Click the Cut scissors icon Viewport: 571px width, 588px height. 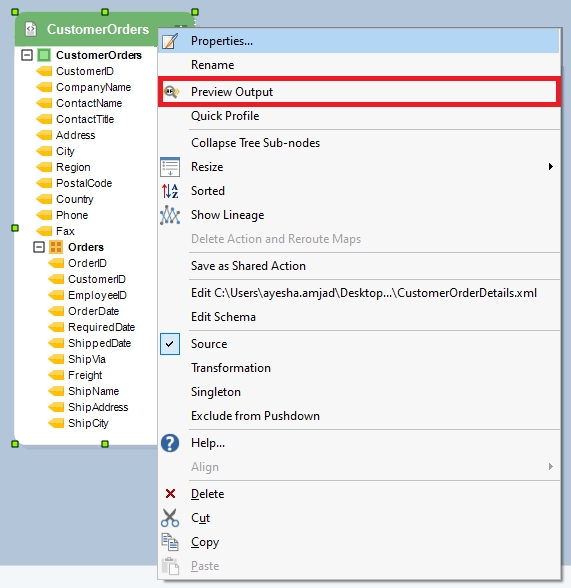point(170,518)
